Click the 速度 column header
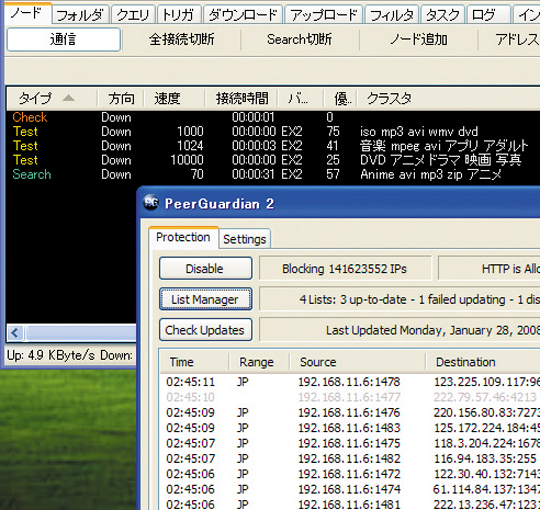The height and width of the screenshot is (510, 540). 174,98
